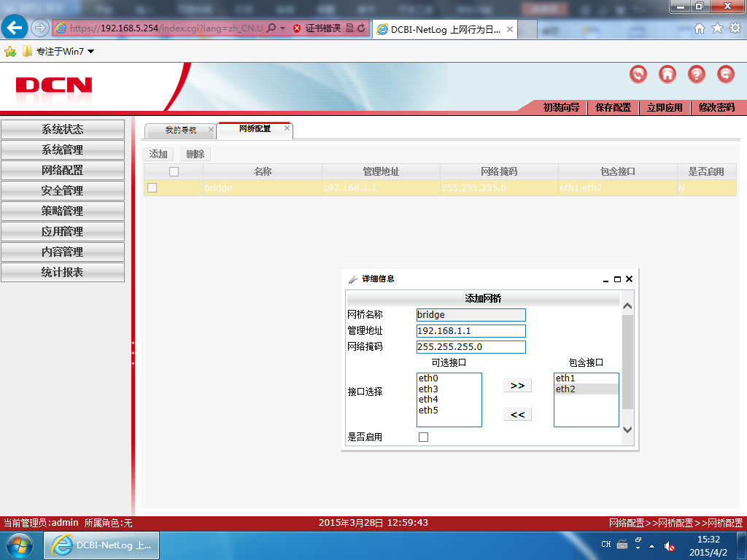Open the 策略管理 sidebar menu
The image size is (747, 560).
tap(63, 211)
